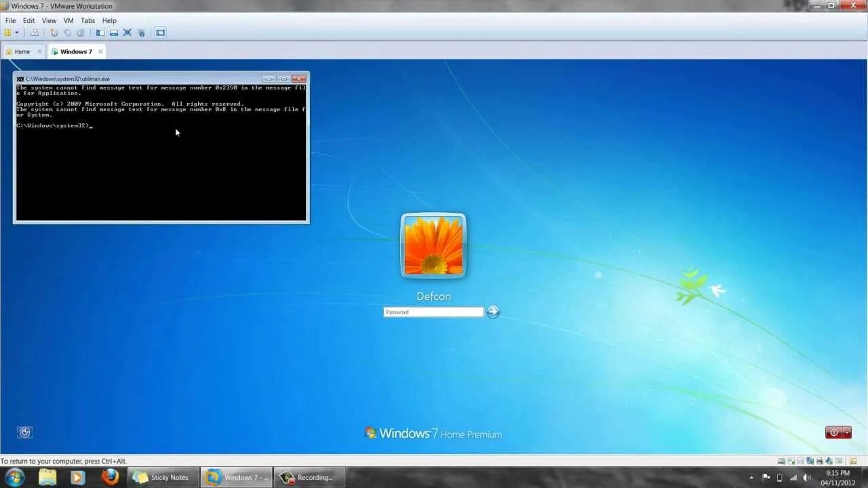This screenshot has height=488, width=868.
Task: Open the volume control tray icon
Action: [x=807, y=477]
